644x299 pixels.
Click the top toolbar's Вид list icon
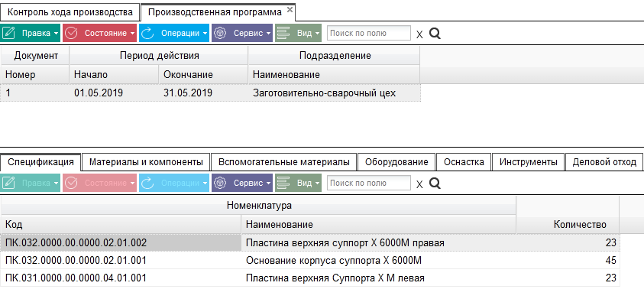(x=284, y=33)
